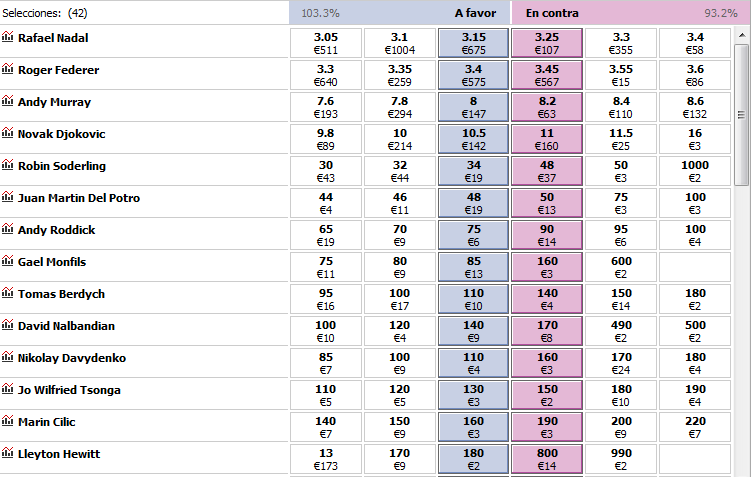Open chart icon beside Gael Monfils
The height and width of the screenshot is (477, 751).
point(8,262)
